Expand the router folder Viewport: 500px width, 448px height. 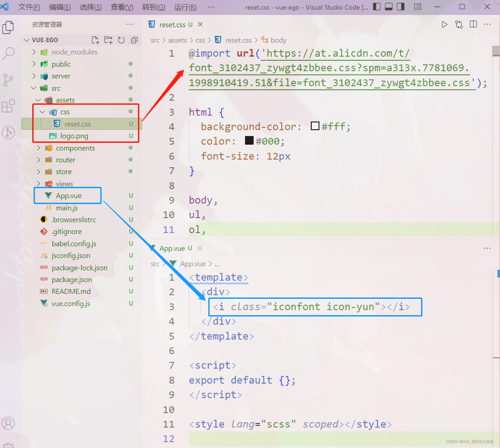(x=38, y=160)
